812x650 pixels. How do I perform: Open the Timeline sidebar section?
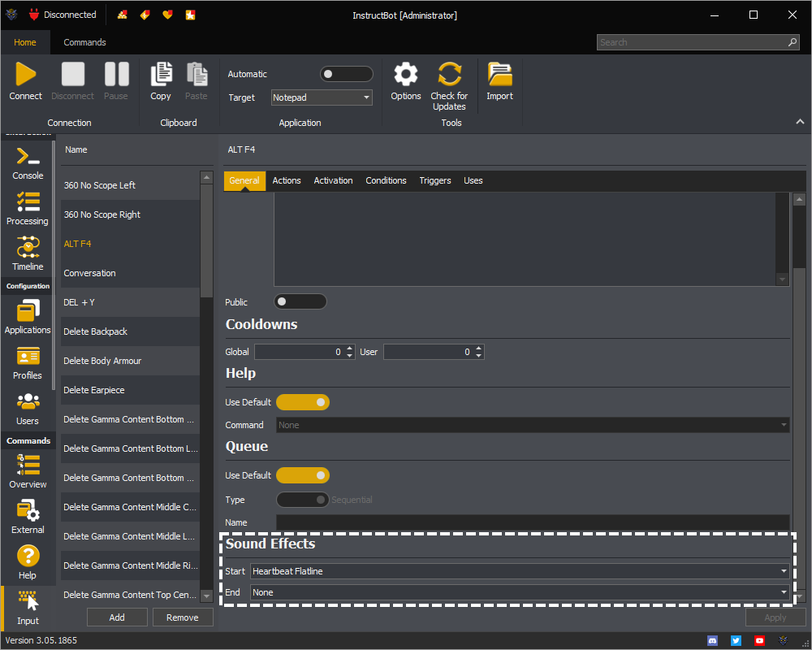[x=28, y=253]
